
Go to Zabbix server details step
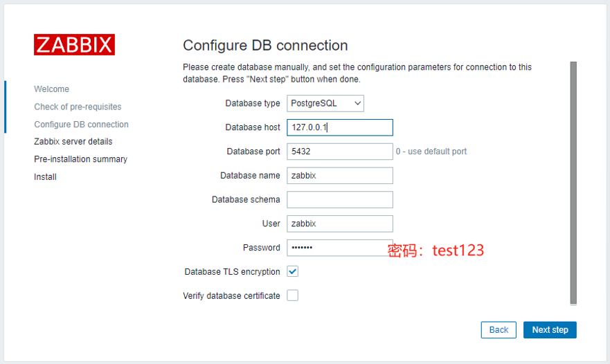pos(73,141)
